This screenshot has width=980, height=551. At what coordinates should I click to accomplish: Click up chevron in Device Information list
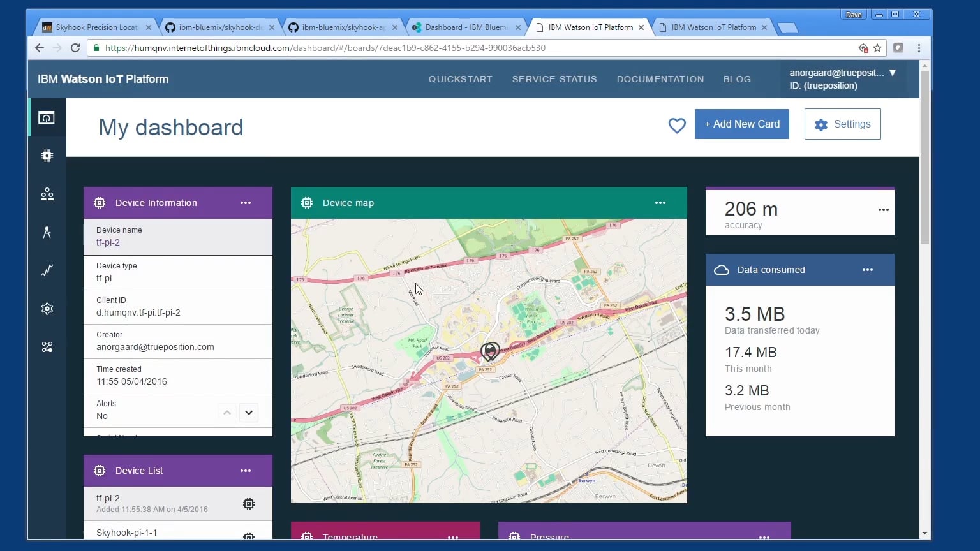click(227, 413)
